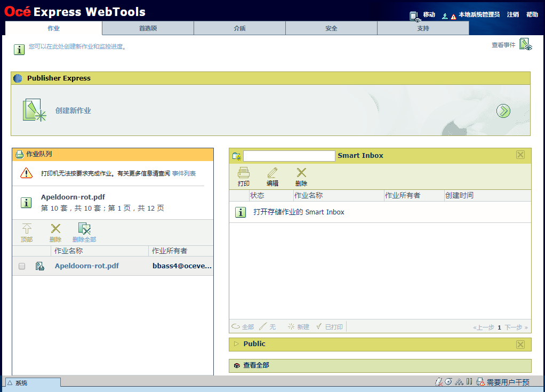Screen dimensions: 545x392
Task: Click the info icon beside the active job
Action: (x=26, y=203)
